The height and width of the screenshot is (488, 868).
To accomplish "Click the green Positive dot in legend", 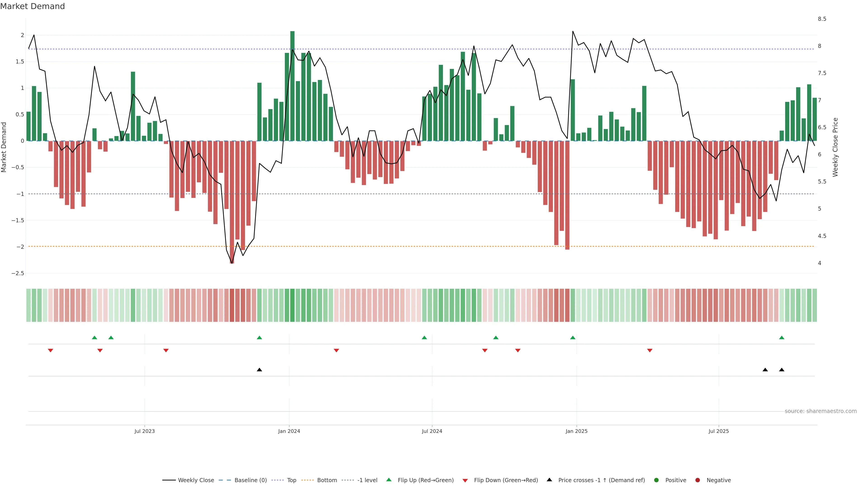I will click(x=656, y=480).
